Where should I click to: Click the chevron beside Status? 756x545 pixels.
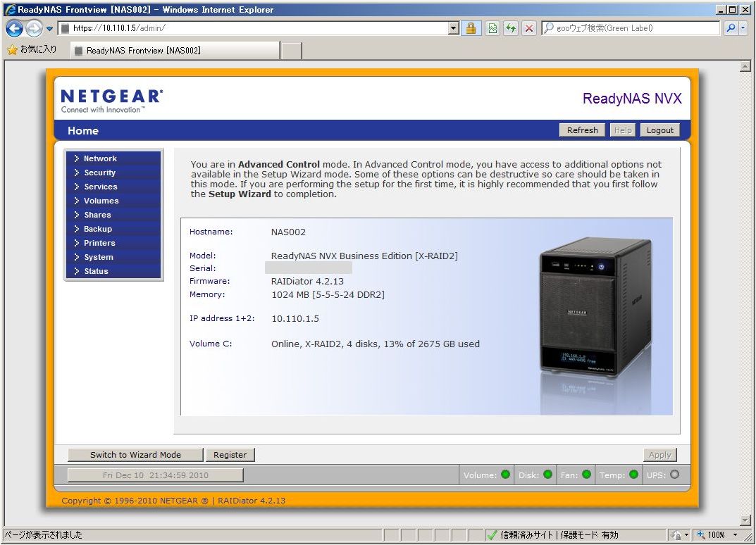pyautogui.click(x=76, y=271)
